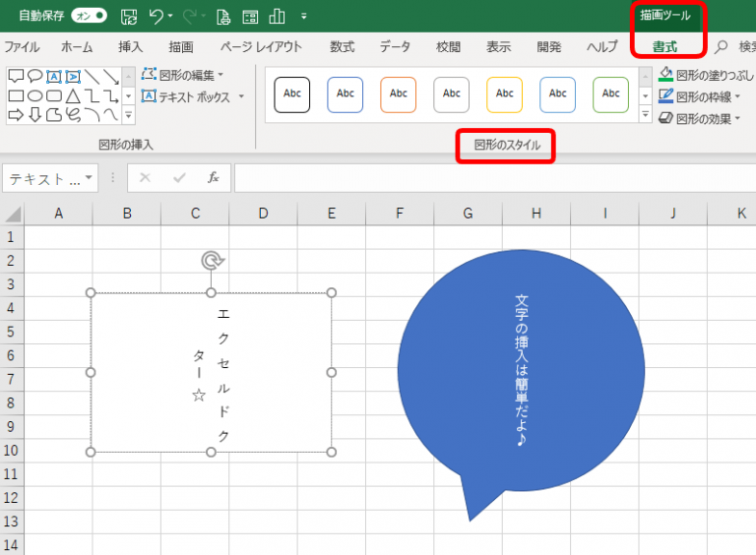The width and height of the screenshot is (756, 555).
Task: Toggle the 自動保存 AutoSave switch
Action: click(89, 16)
